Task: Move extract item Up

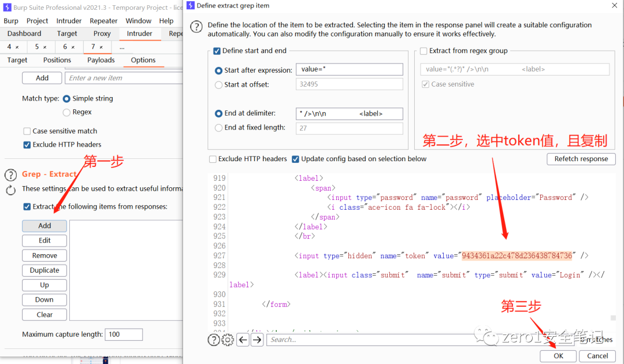Action: (x=44, y=285)
